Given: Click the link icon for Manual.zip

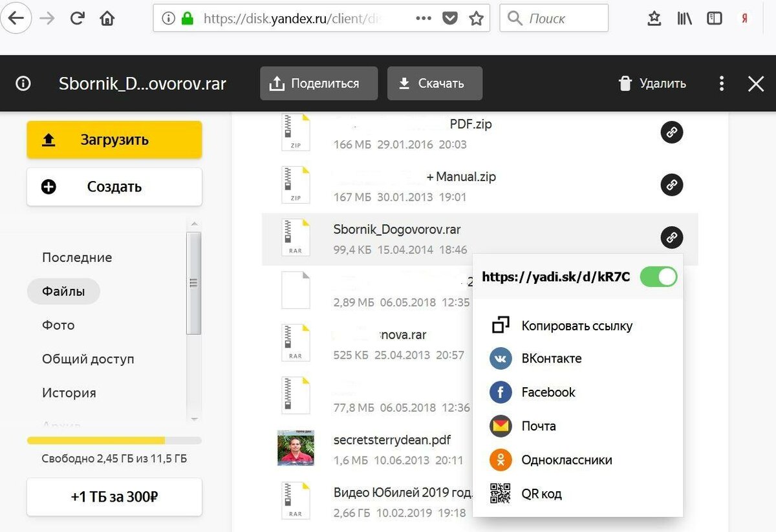Looking at the screenshot, I should (x=672, y=185).
